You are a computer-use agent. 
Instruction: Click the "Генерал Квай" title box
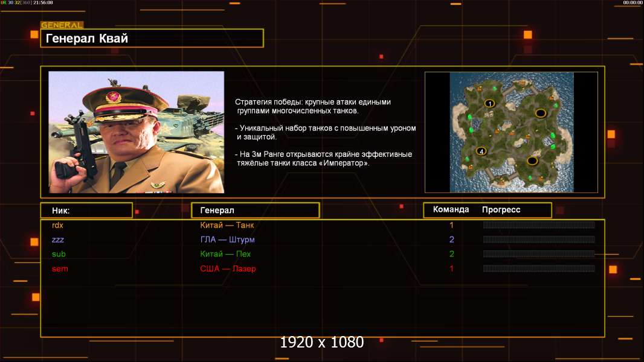152,38
